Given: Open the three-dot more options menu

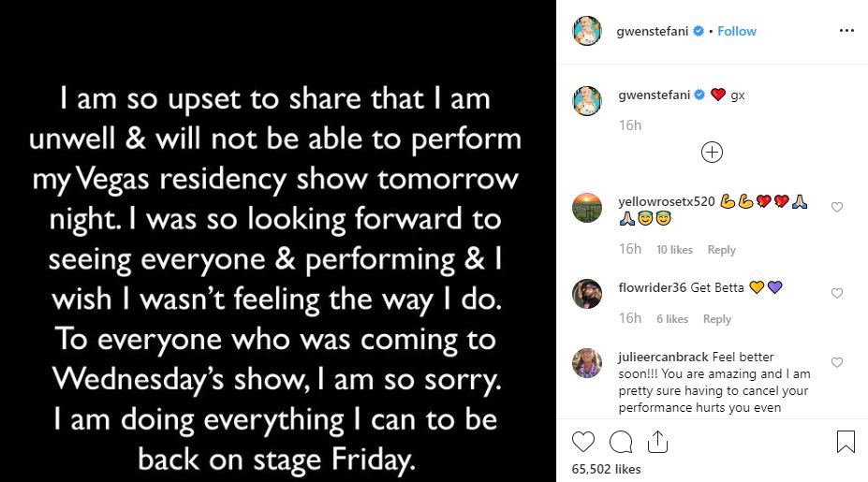Looking at the screenshot, I should (846, 31).
